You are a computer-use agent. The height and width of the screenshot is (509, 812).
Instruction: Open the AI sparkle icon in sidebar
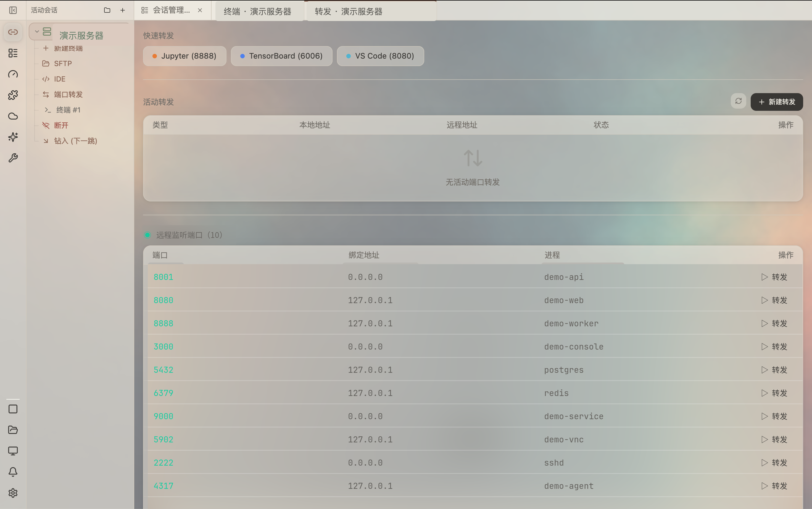13,137
